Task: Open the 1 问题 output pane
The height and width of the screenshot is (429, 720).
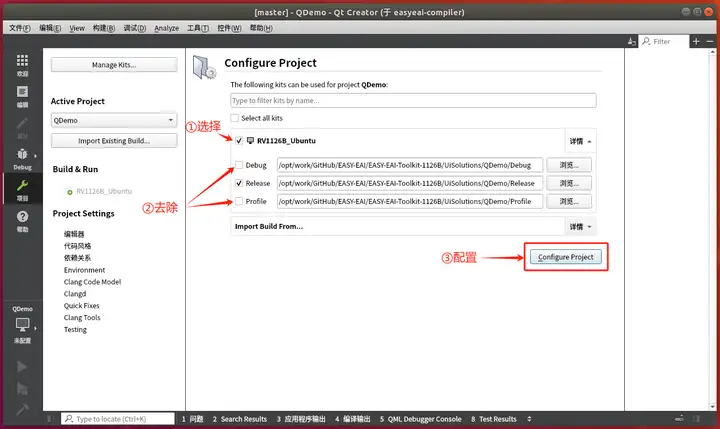Action: 192,419
